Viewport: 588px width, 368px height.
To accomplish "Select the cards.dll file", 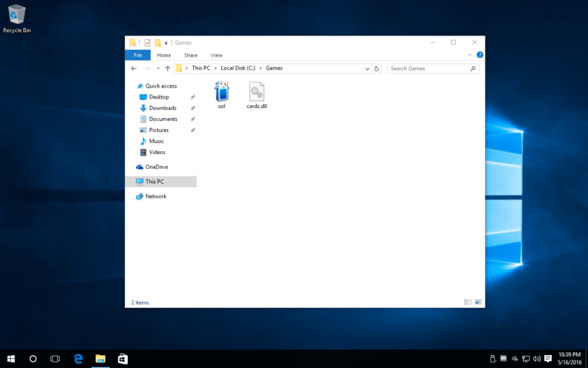I will coord(257,95).
